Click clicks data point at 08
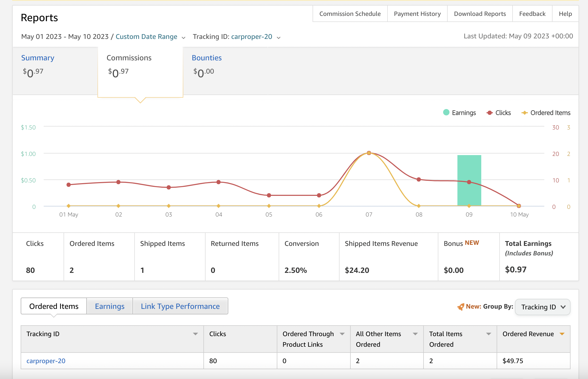 (419, 179)
